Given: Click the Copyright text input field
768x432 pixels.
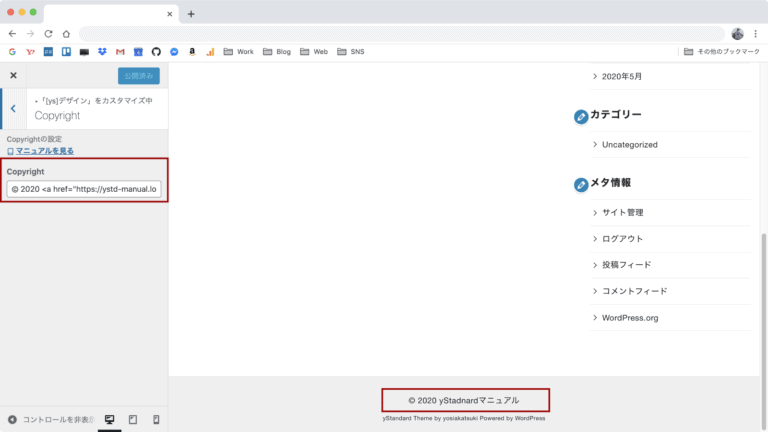Looking at the screenshot, I should (x=84, y=188).
